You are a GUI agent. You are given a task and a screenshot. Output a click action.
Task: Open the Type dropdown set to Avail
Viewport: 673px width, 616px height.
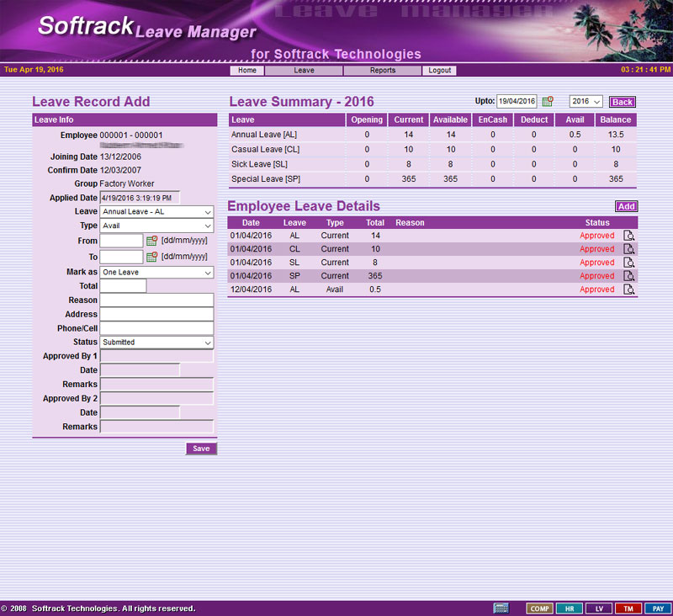[156, 226]
